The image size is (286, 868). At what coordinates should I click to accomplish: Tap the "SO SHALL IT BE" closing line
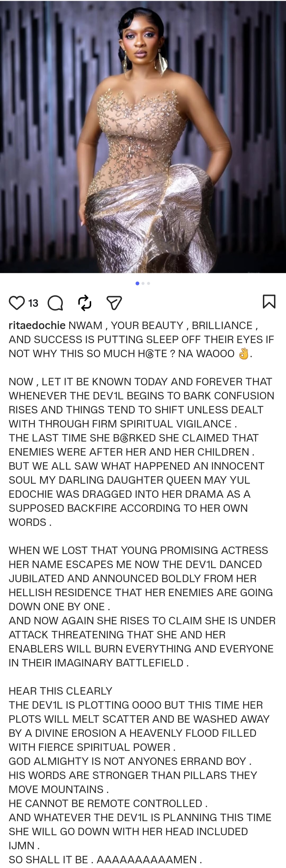pos(105,859)
